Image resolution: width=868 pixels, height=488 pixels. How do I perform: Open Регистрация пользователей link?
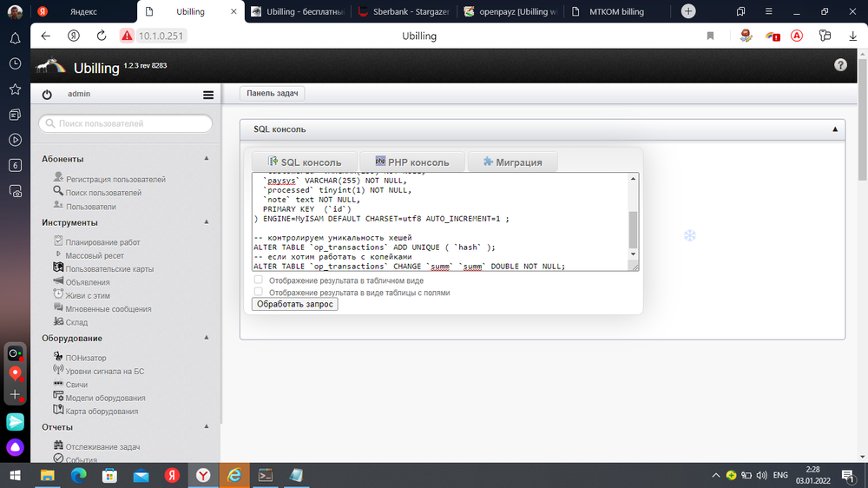[x=115, y=179]
